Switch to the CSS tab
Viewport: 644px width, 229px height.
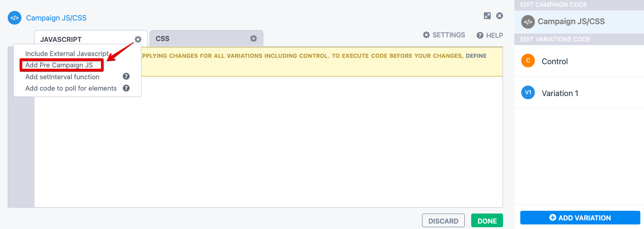(163, 39)
